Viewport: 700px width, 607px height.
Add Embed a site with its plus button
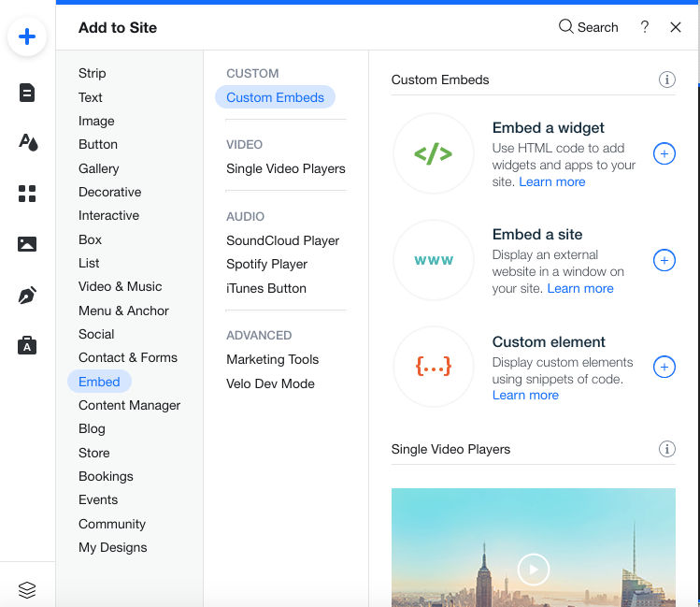[x=664, y=260]
